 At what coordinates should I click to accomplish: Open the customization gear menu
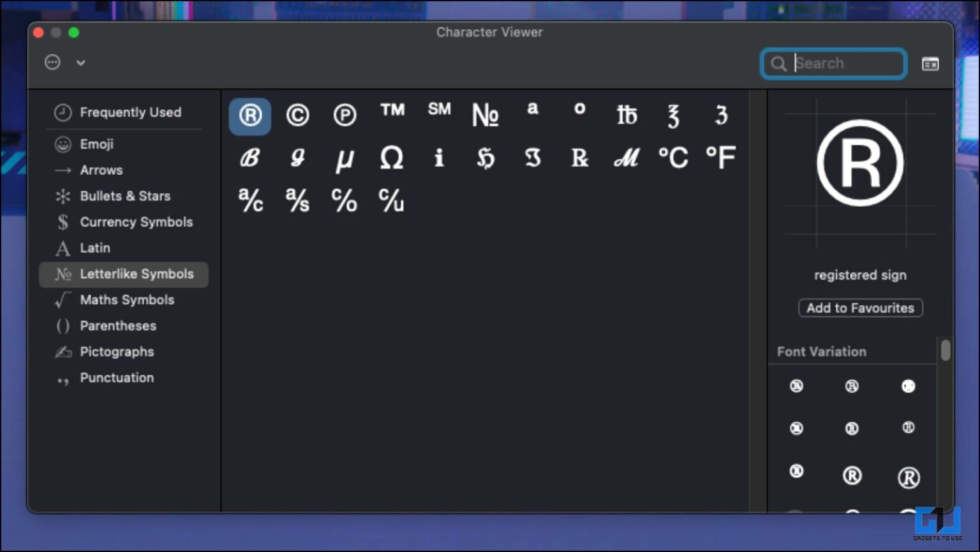pyautogui.click(x=52, y=62)
